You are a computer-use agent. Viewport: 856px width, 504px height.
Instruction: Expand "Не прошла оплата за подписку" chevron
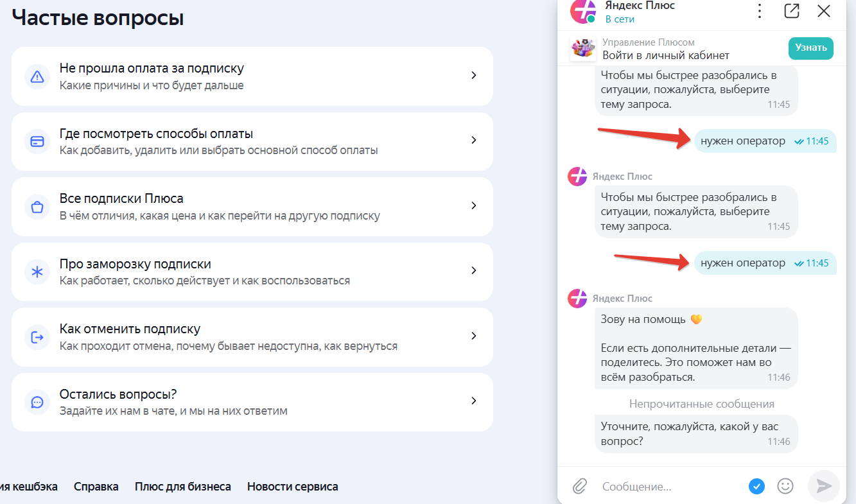[x=474, y=75]
